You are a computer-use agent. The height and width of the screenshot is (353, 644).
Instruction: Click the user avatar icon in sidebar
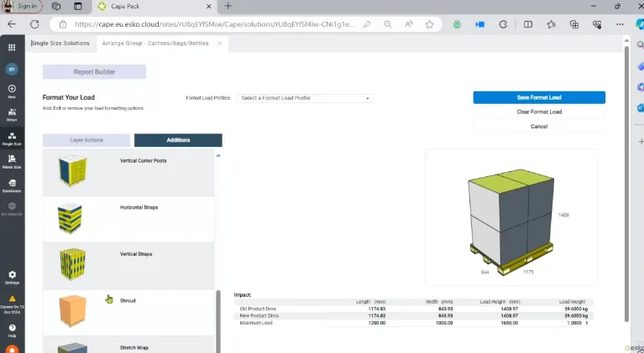click(12, 70)
